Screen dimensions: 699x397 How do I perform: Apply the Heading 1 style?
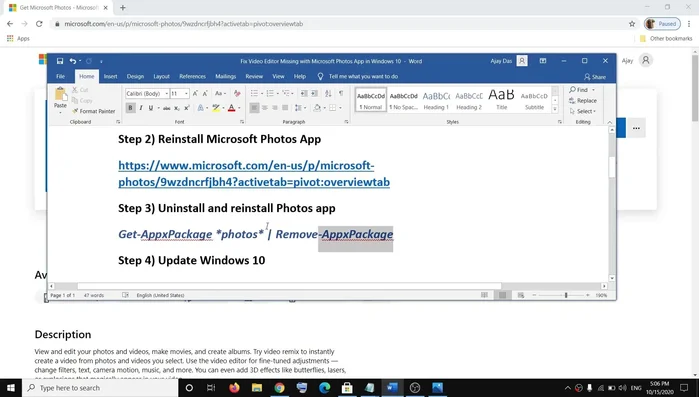point(436,100)
